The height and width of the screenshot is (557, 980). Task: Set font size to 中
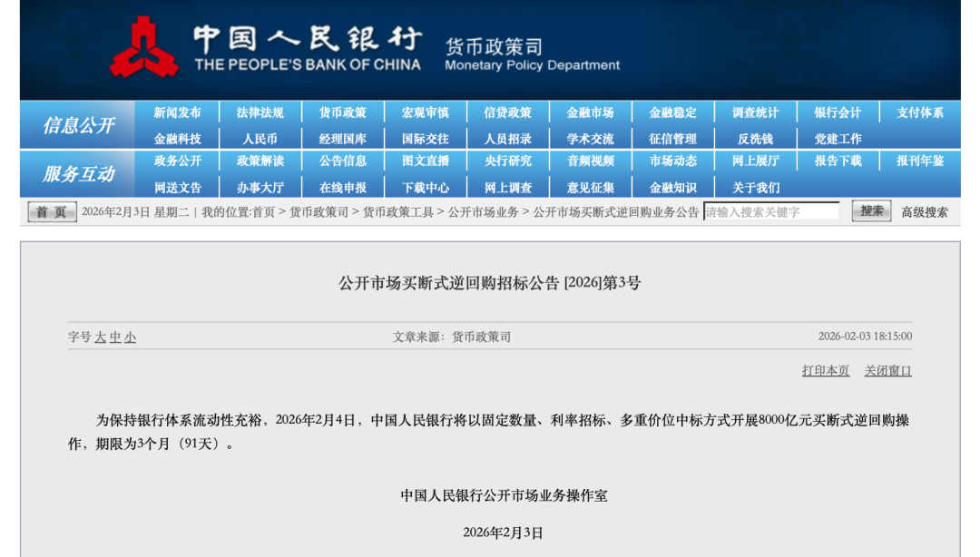[x=115, y=337]
